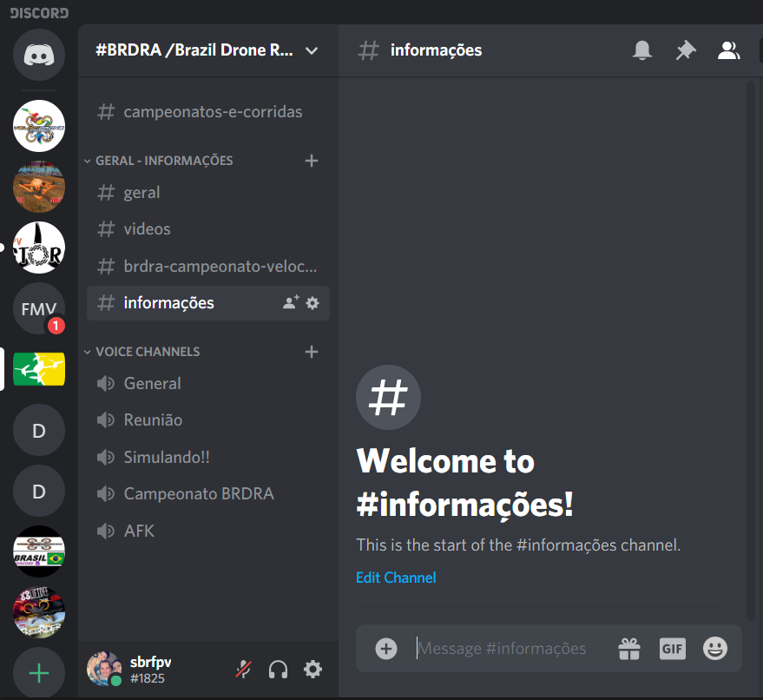Open the GIF picker
The height and width of the screenshot is (700, 763).
[x=673, y=648]
